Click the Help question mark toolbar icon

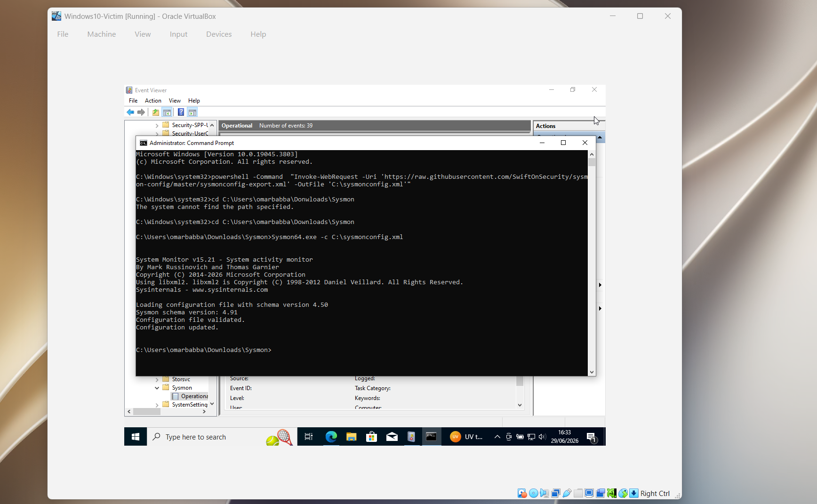(181, 112)
